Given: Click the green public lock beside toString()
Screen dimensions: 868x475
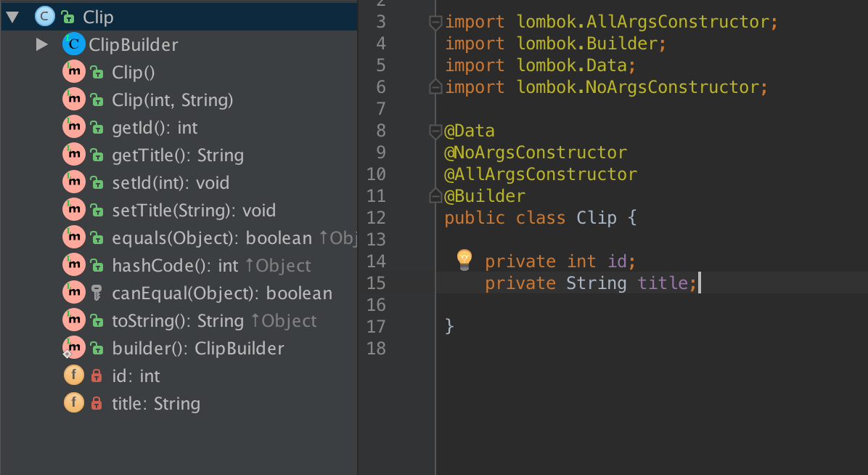Looking at the screenshot, I should tap(97, 321).
